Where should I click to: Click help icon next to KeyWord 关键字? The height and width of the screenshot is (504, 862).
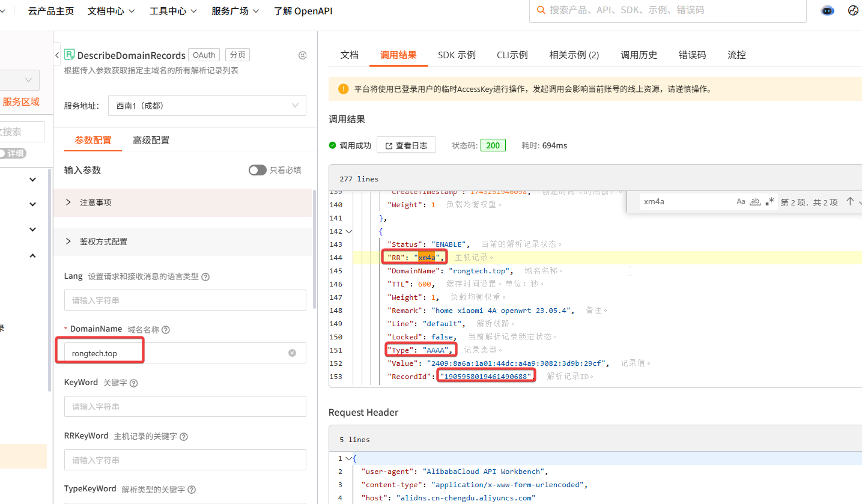point(133,383)
